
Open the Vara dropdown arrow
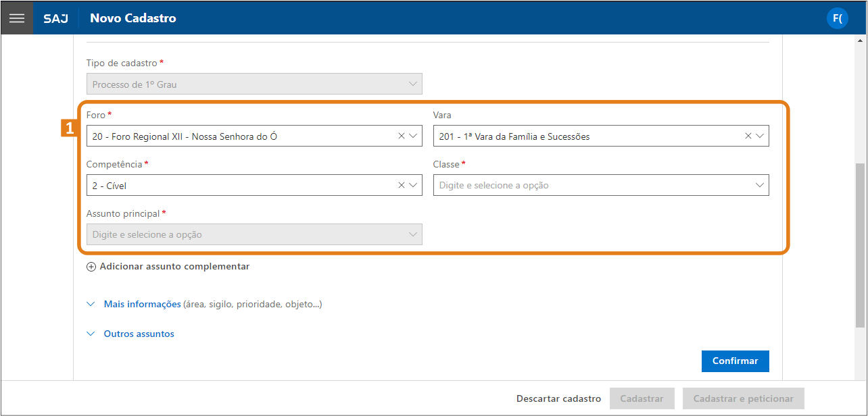[760, 136]
